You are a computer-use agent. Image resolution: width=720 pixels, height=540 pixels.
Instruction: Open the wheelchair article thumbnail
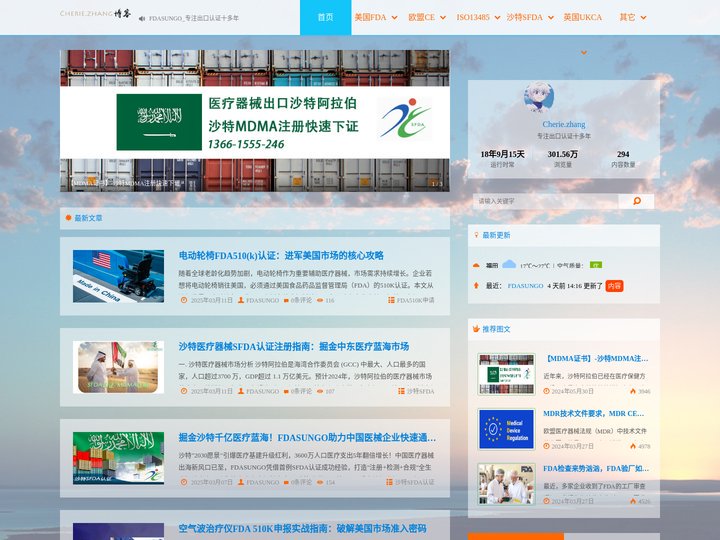pyautogui.click(x=118, y=276)
